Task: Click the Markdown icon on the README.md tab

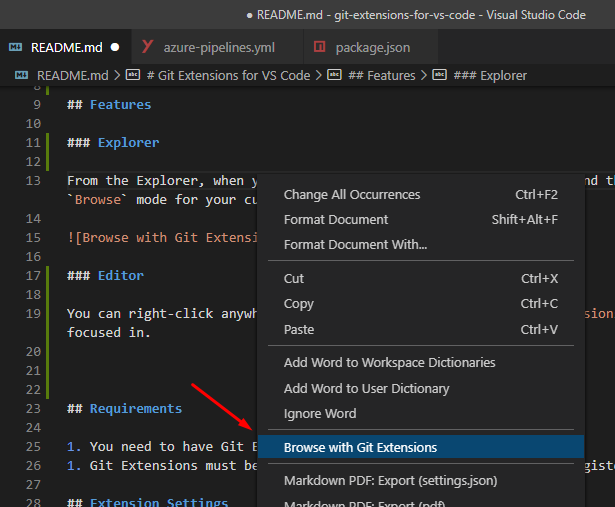Action: pyautogui.click(x=15, y=47)
